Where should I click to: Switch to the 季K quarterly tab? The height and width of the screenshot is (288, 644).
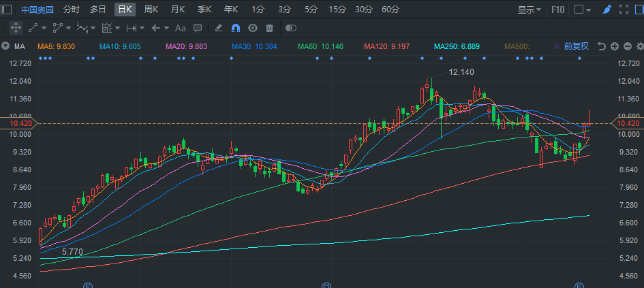coord(204,10)
